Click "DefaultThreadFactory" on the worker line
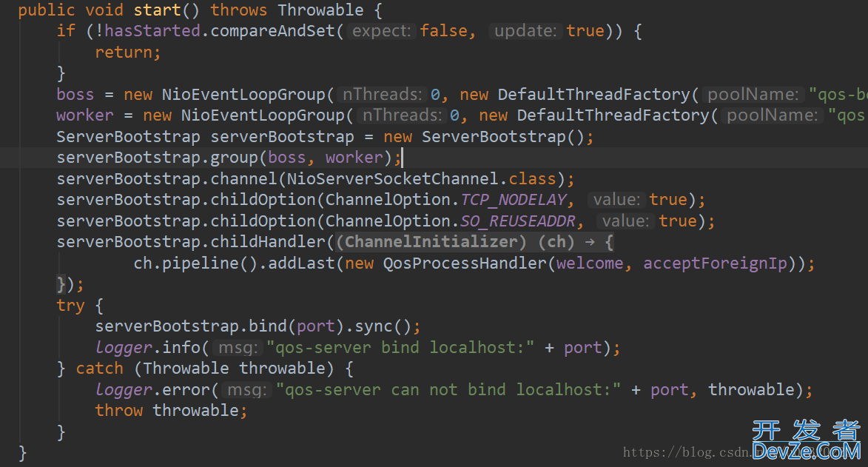 point(613,115)
